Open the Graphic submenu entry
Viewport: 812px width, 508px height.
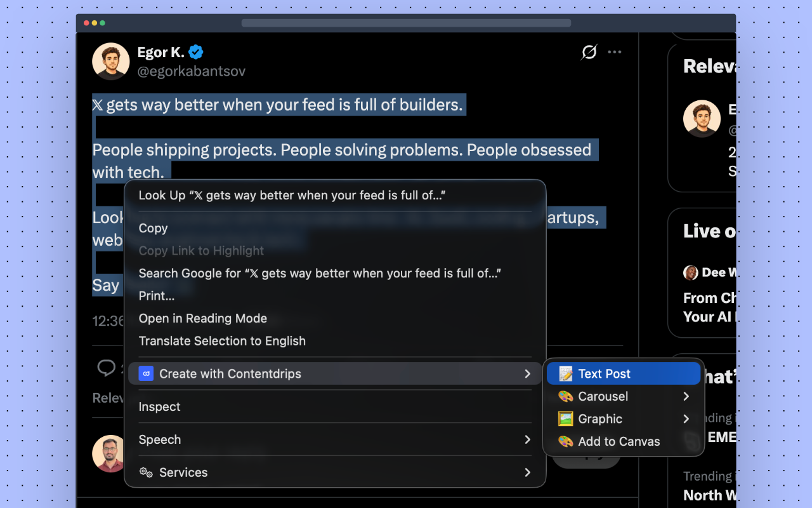(624, 419)
